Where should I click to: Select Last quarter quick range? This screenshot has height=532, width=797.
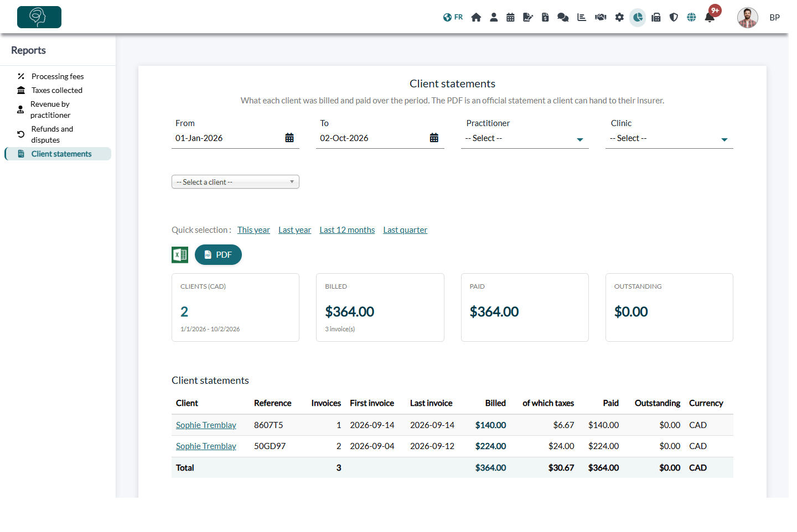(405, 230)
